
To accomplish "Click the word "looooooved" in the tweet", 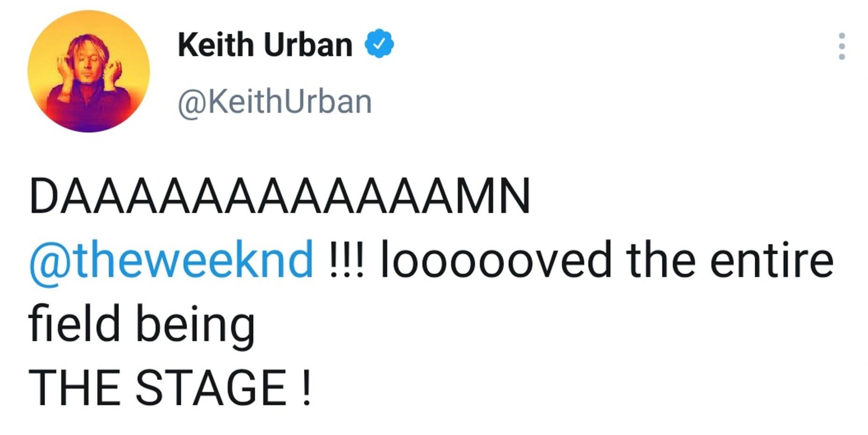I will (496, 260).
